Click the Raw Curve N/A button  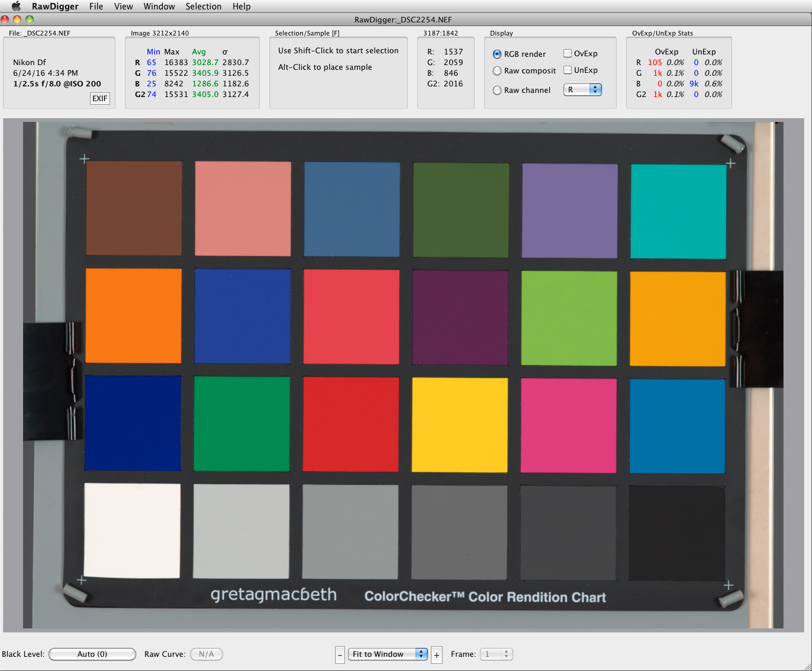[x=207, y=654]
